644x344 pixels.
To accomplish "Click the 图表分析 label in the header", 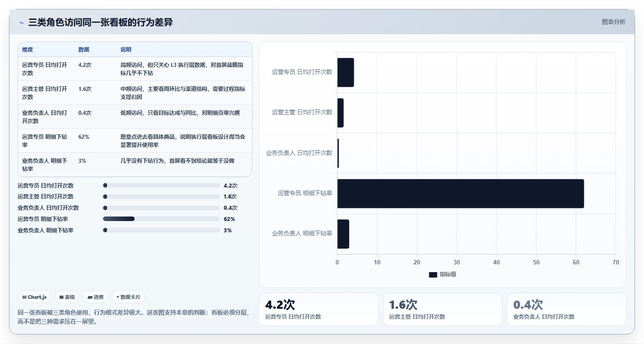I will point(613,22).
